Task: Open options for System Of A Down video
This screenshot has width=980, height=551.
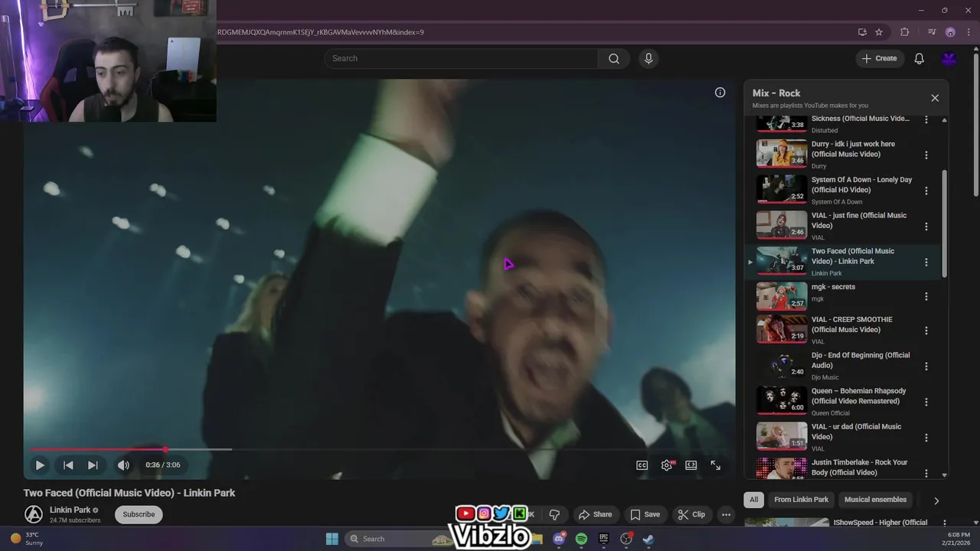Action: [926, 191]
